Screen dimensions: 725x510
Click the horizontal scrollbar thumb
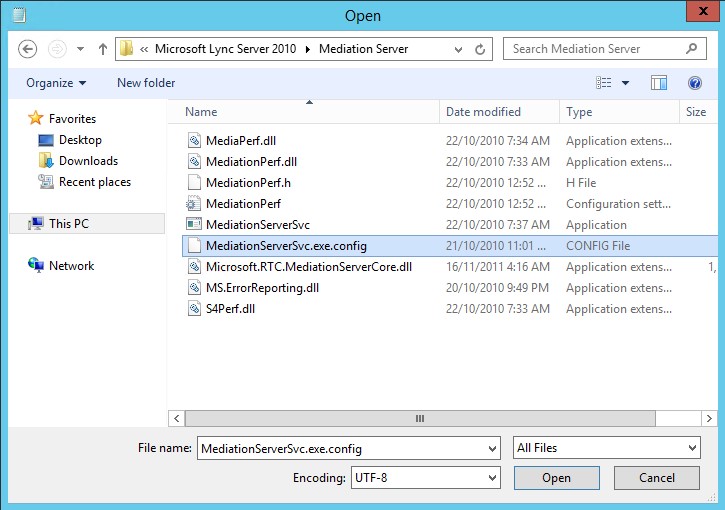[x=420, y=418]
